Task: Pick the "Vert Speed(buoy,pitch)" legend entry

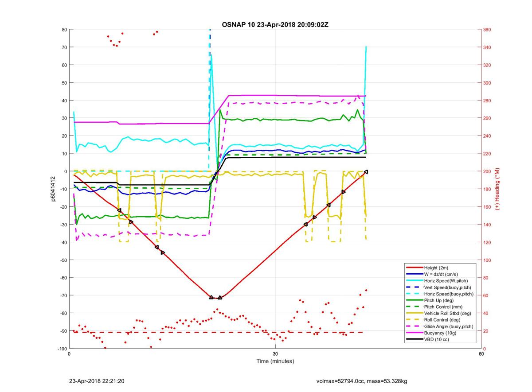Action: [447, 287]
